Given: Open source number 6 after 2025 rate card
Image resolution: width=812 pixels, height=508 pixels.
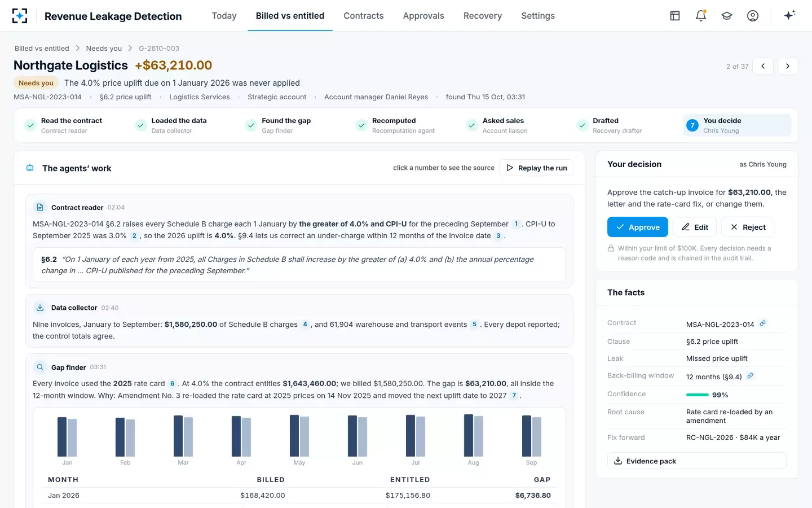Looking at the screenshot, I should coord(173,384).
